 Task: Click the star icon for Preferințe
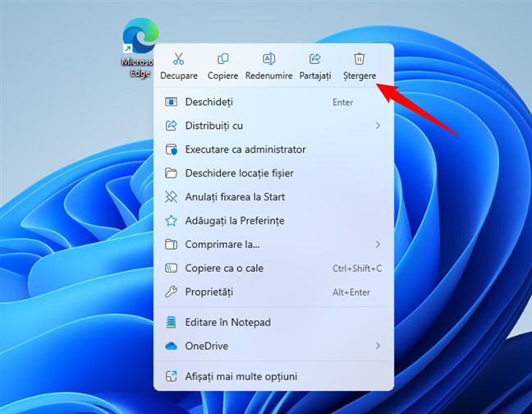pos(171,221)
